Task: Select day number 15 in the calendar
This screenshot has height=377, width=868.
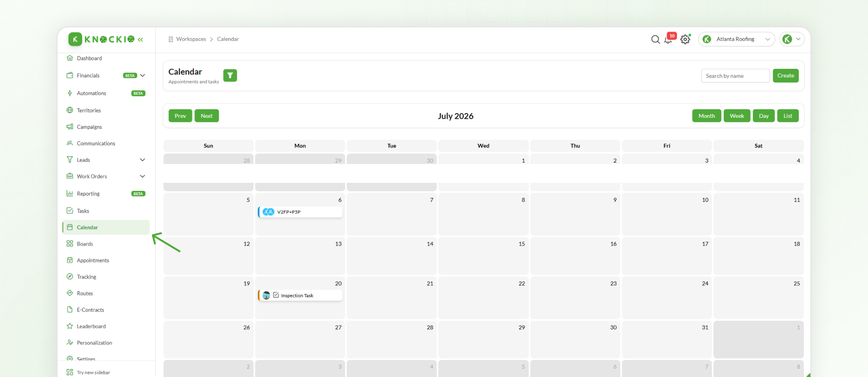Action: coord(522,244)
